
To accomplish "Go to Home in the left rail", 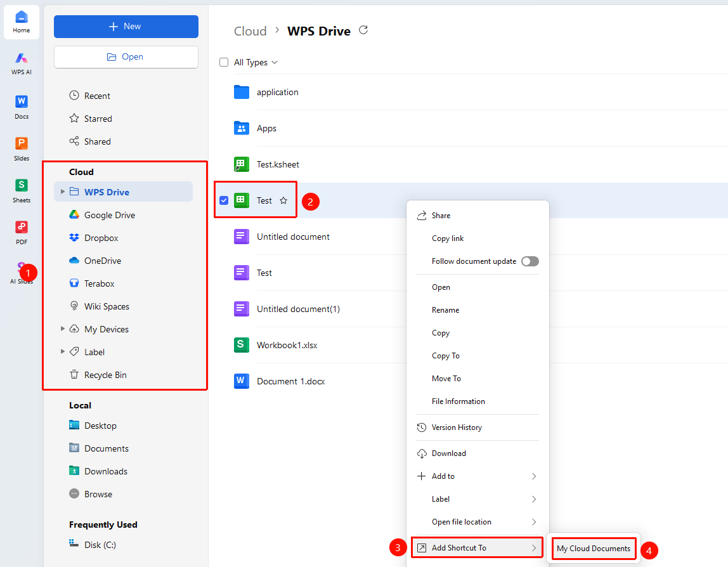I will pos(22,22).
